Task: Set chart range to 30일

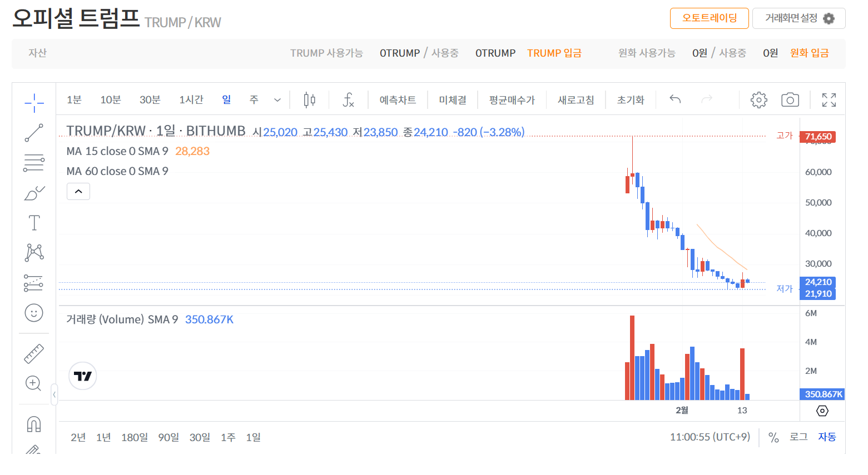Action: pos(200,438)
